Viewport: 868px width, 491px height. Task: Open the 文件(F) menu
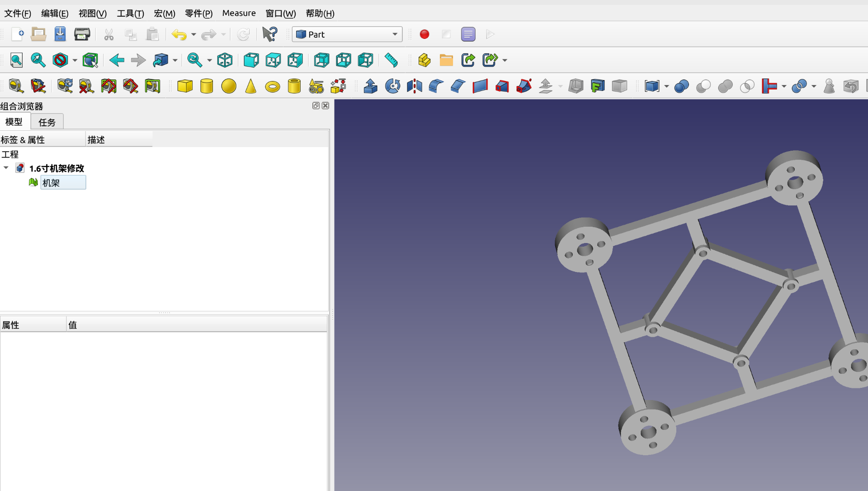[18, 13]
